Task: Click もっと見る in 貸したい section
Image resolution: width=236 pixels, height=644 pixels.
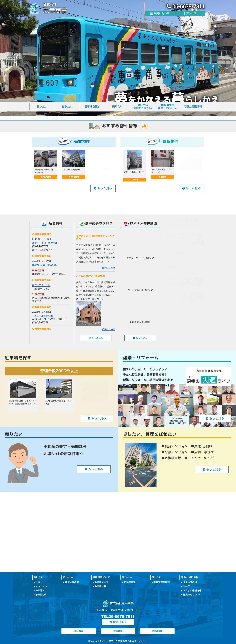Action: coord(212,470)
